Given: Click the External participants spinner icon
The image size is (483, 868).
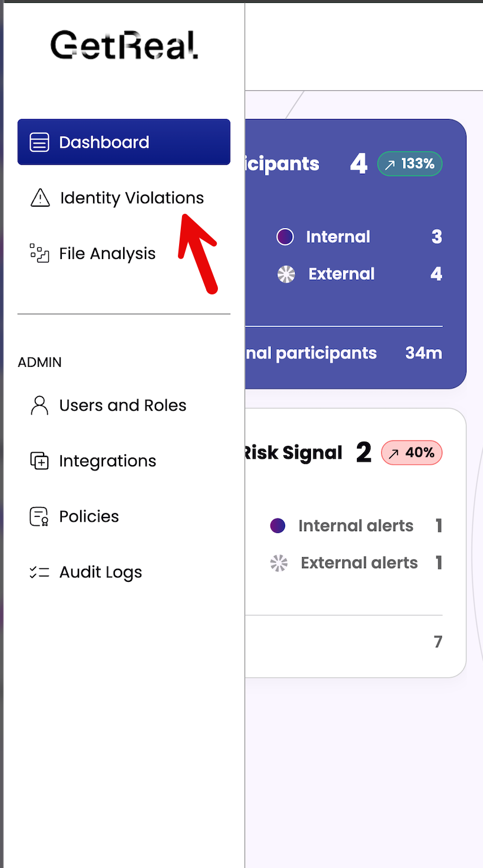Looking at the screenshot, I should [x=286, y=274].
